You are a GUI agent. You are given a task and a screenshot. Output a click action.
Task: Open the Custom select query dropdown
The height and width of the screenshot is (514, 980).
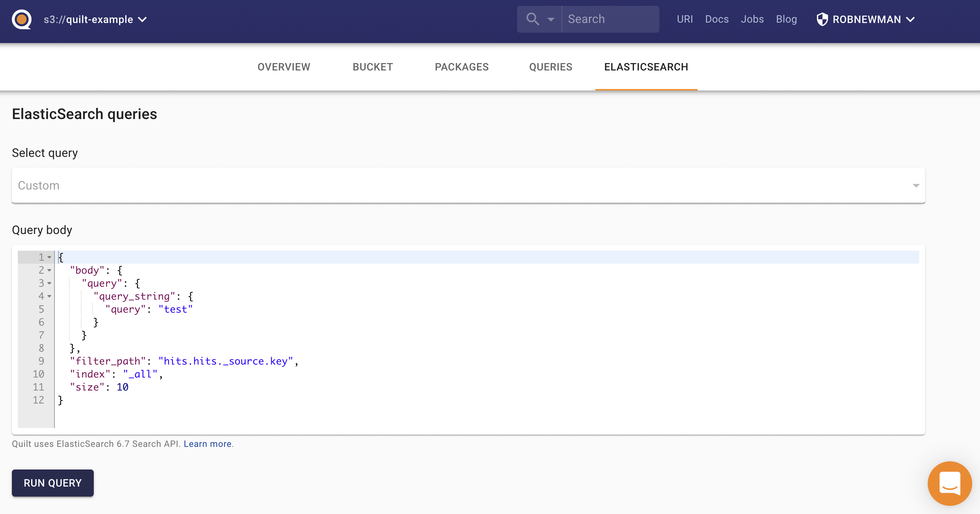468,185
